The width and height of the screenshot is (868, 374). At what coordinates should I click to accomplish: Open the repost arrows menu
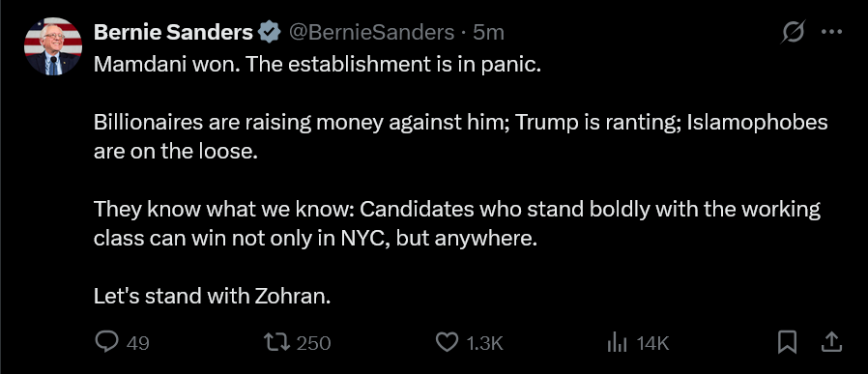click(278, 343)
